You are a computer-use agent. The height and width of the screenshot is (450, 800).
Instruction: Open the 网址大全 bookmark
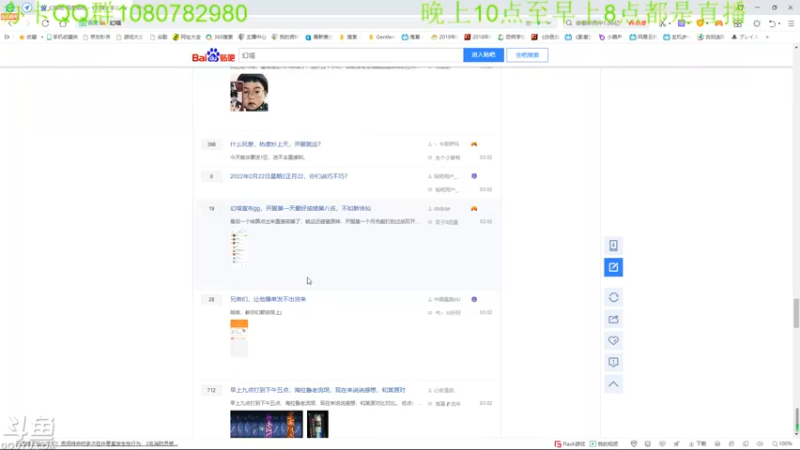(x=186, y=37)
